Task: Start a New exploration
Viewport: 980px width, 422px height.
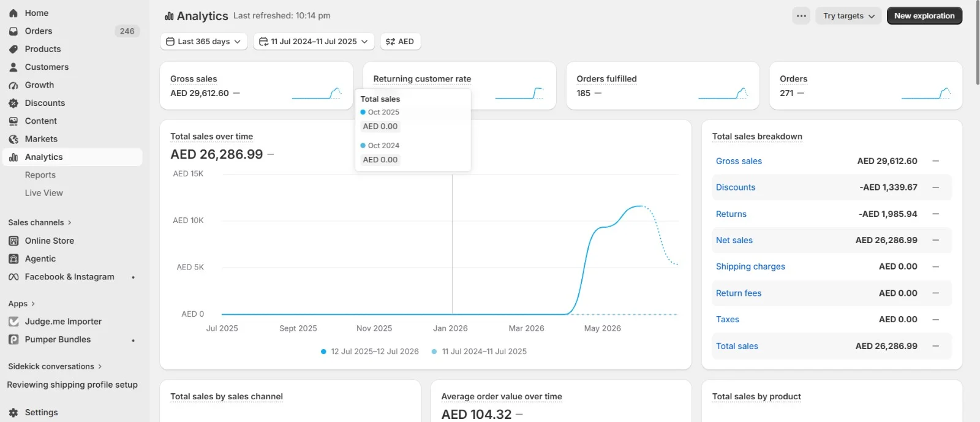Action: pos(924,16)
